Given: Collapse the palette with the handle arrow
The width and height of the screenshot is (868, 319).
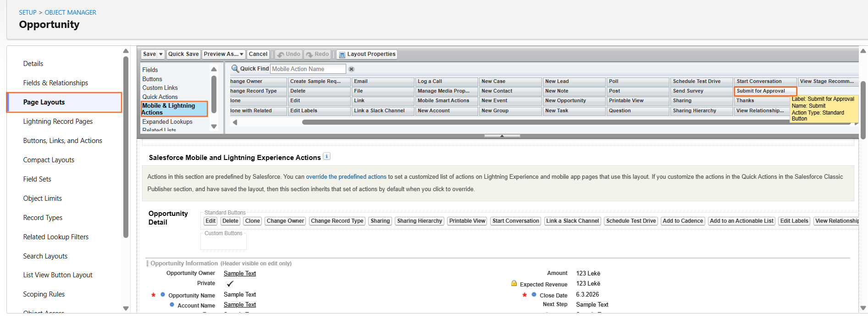Looking at the screenshot, I should point(502,136).
